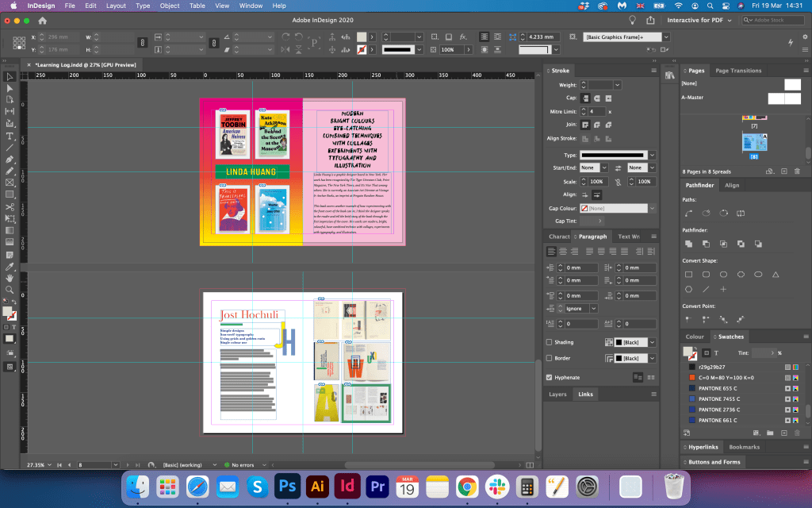The image size is (812, 508).
Task: Pick the Scissors tool
Action: [x=10, y=206]
